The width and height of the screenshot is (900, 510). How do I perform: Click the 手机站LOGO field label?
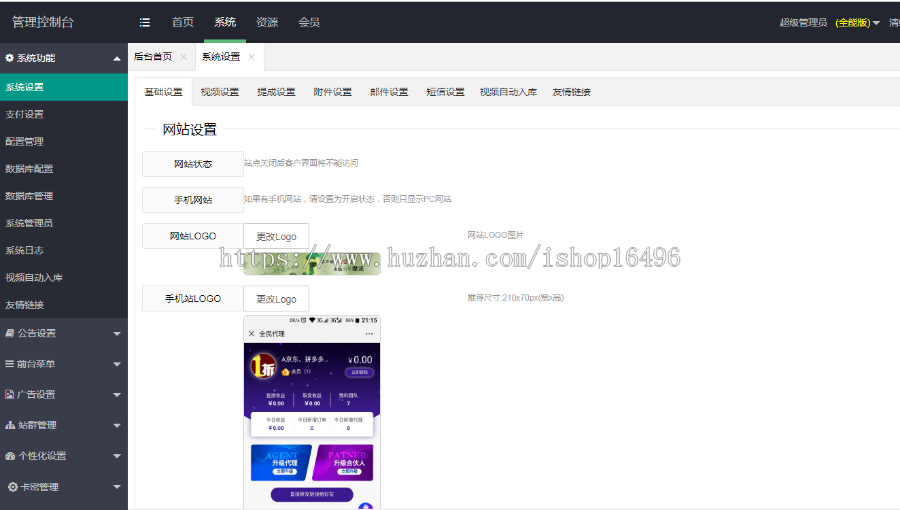coord(193,299)
